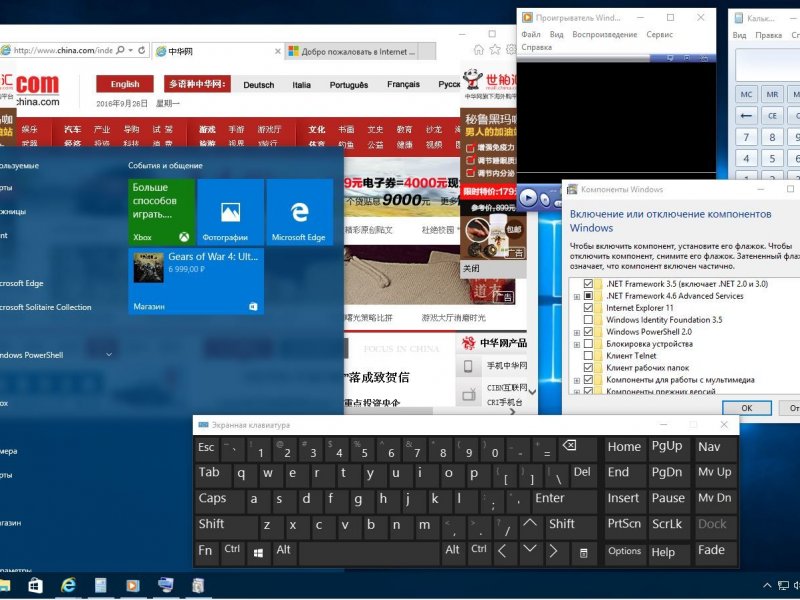Image resolution: width=800 pixels, height=600 pixels.
Task: Tap the context menu key on the on-screen keyboard
Action: [x=584, y=552]
